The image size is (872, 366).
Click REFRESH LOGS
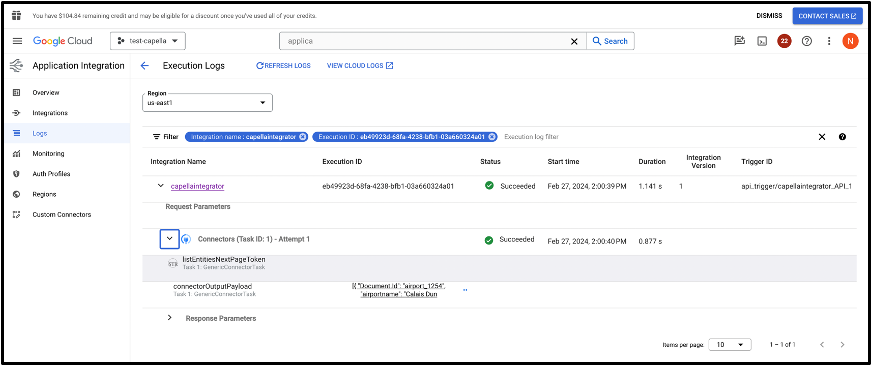click(x=283, y=66)
